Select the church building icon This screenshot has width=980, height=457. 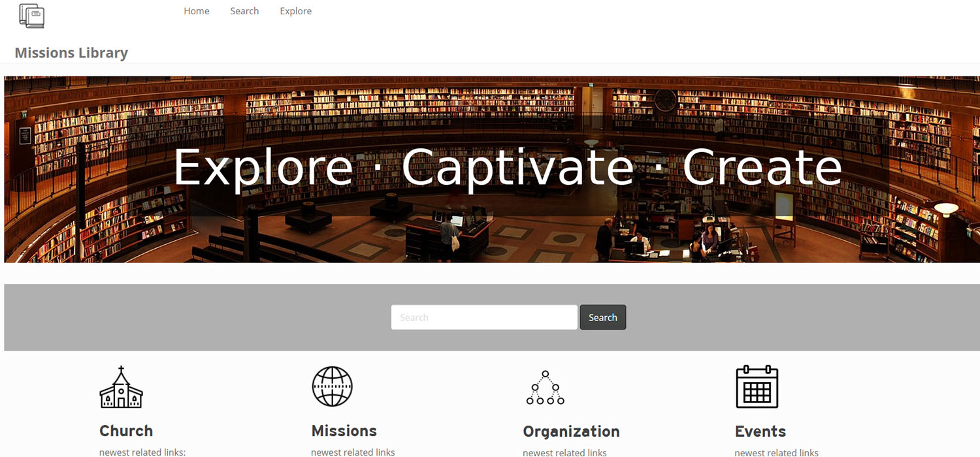[121, 387]
